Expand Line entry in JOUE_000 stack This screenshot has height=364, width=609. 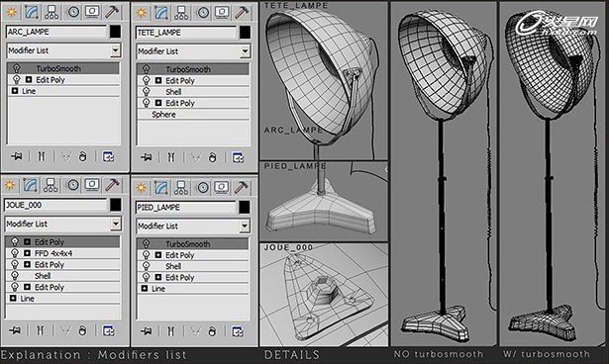coord(13,298)
